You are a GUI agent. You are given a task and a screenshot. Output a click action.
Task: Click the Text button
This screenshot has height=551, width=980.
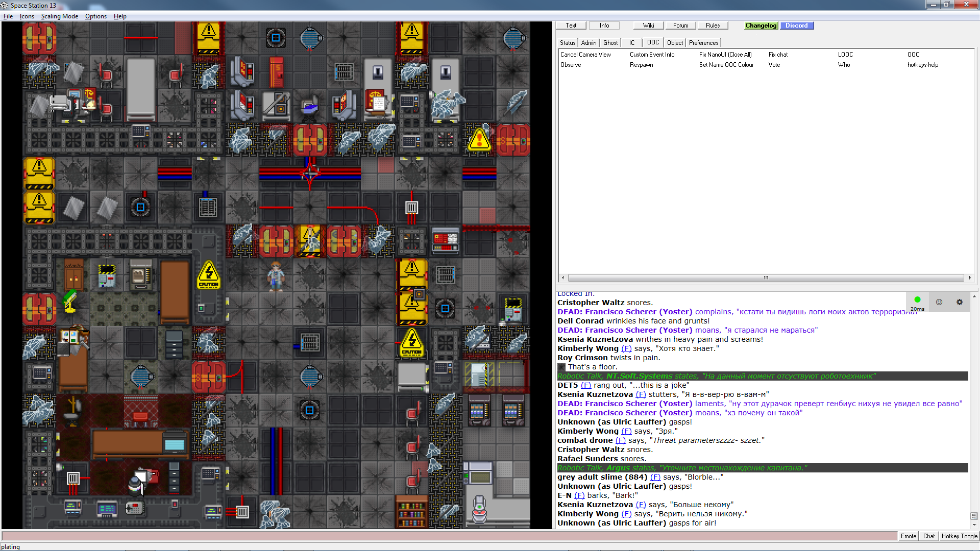tap(571, 26)
